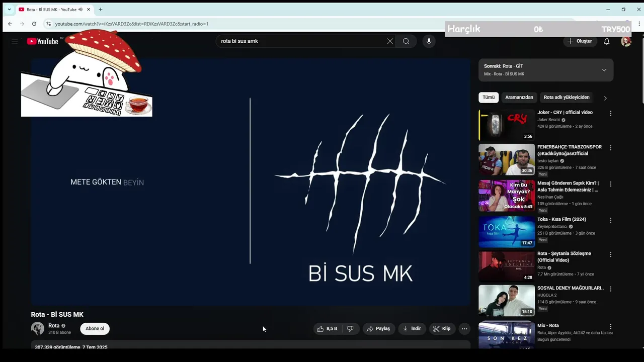Click the Joker Resmi channel name
Viewport: 644px width, 362px height.
(x=548, y=120)
